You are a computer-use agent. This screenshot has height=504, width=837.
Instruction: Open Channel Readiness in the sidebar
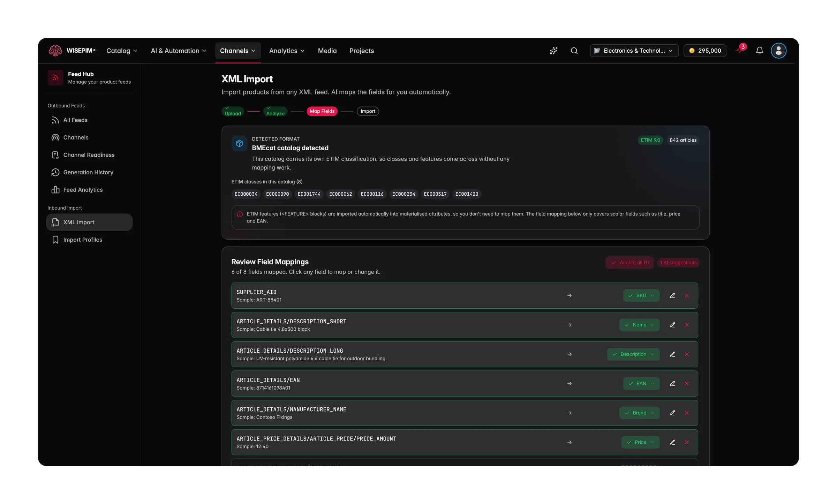(89, 155)
